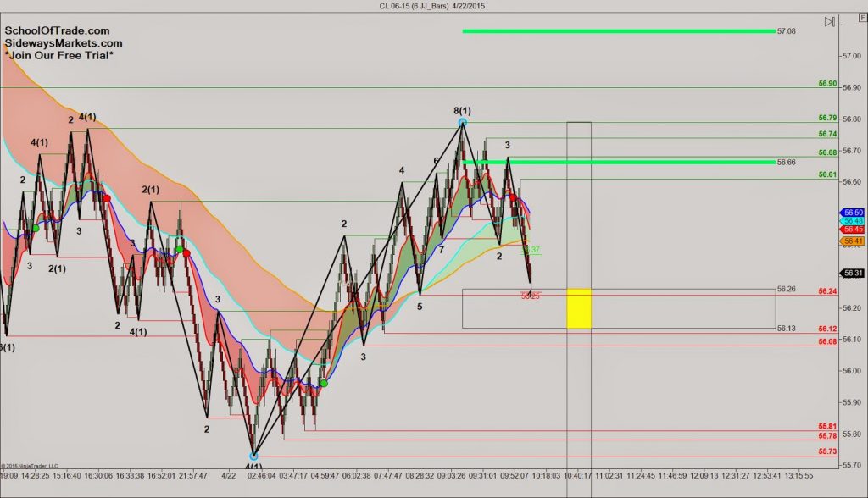This screenshot has width=868, height=498.
Task: Click the 57.08 label beside green line
Action: [787, 31]
